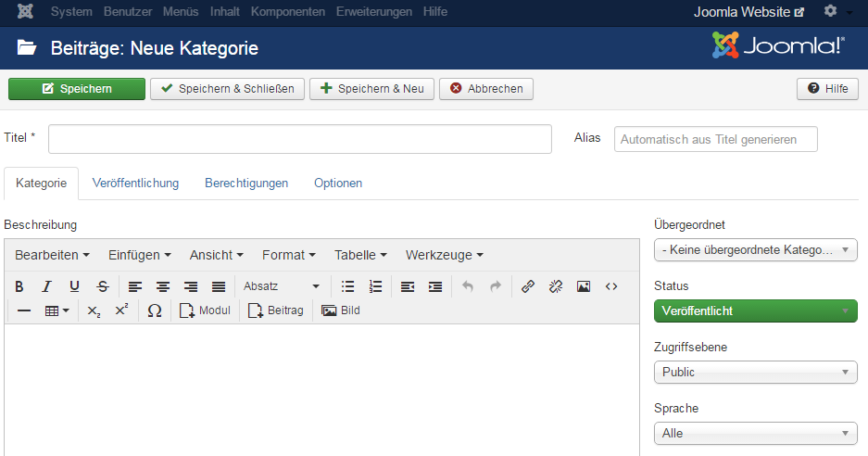Switch to the Veröffentlichung tab
The image size is (868, 456).
click(135, 184)
